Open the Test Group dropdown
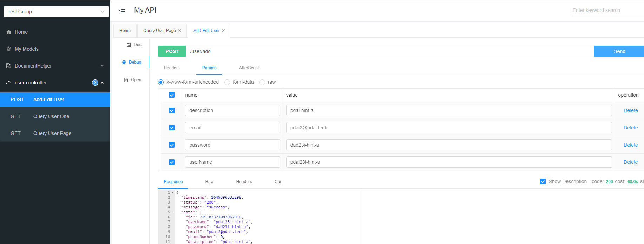The width and height of the screenshot is (644, 244). 56,12
